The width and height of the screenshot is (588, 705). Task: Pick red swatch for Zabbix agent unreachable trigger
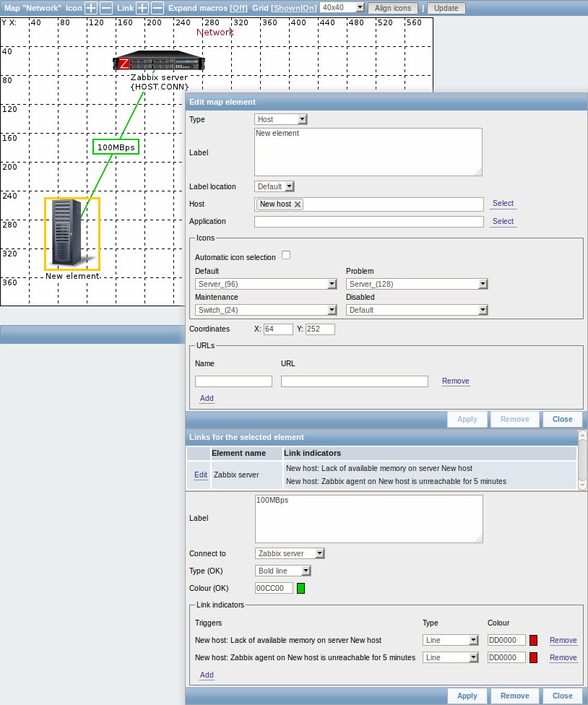[x=534, y=657]
